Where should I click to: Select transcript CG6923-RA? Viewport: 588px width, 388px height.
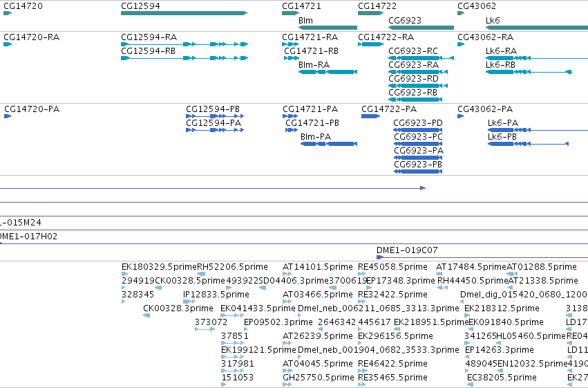click(x=418, y=72)
